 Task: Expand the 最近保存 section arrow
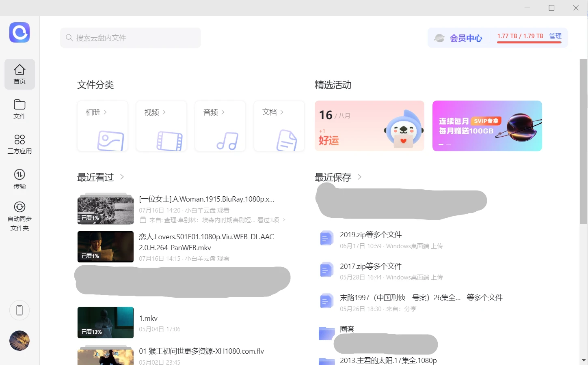tap(359, 177)
